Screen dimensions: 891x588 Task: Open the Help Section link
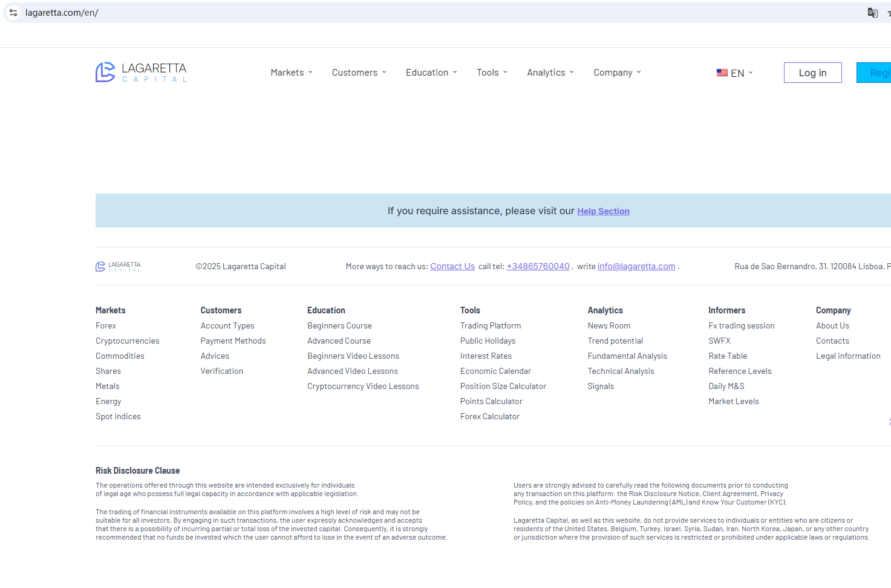coord(603,211)
